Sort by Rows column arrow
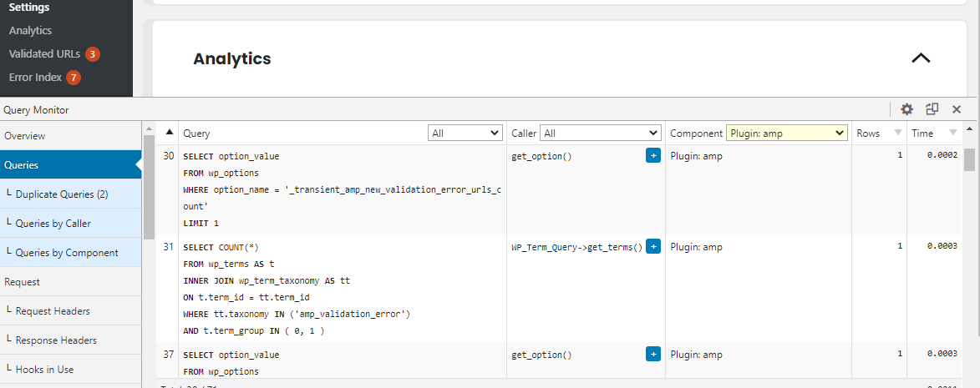The width and height of the screenshot is (980, 388). click(898, 132)
